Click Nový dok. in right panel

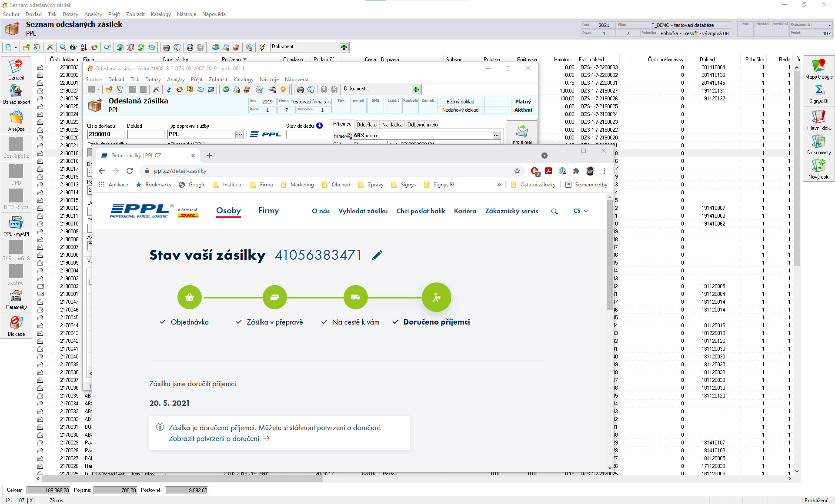(819, 169)
